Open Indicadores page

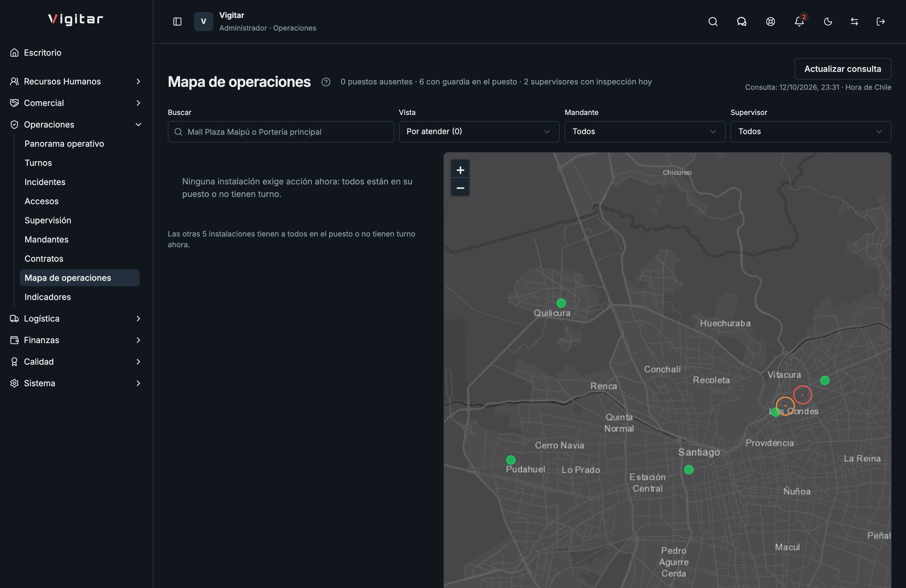point(80,297)
